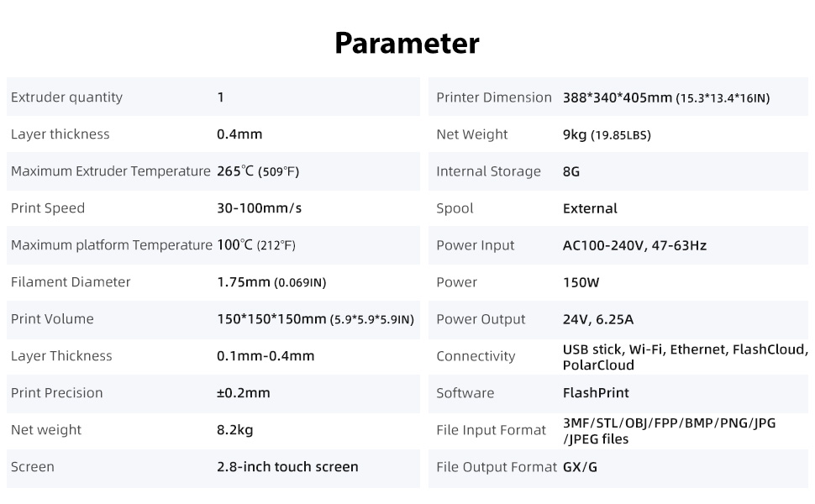The image size is (815, 504).
Task: Click the Connectivity label
Action: pos(476,356)
